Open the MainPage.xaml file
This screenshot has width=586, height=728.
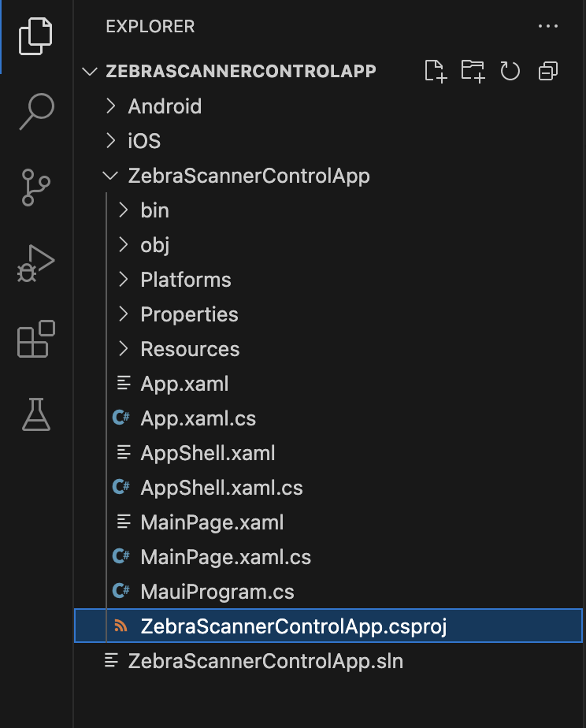tap(212, 522)
